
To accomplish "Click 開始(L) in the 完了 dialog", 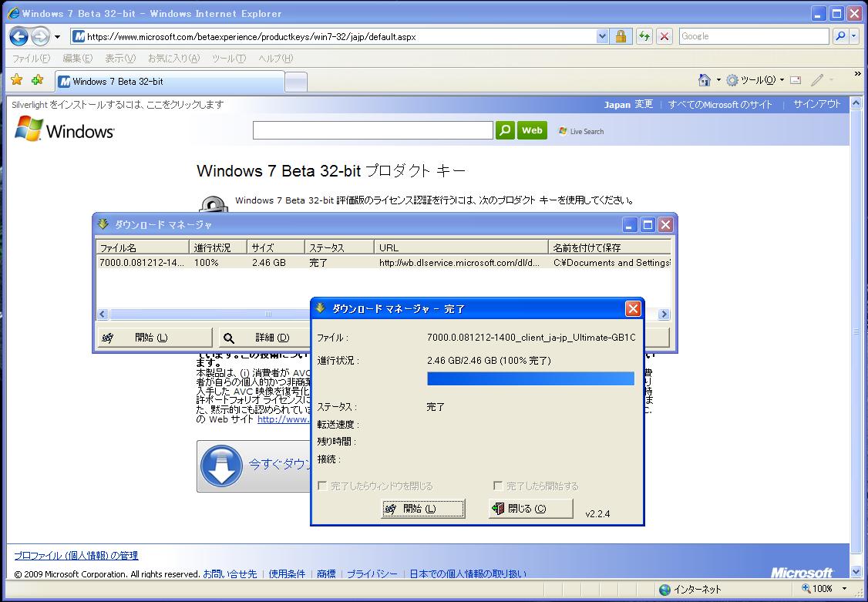I will [423, 509].
